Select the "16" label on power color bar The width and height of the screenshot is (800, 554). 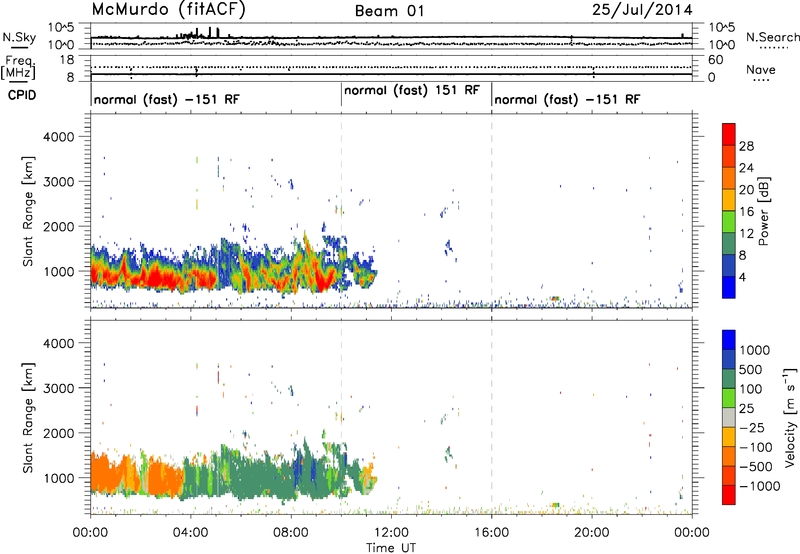point(746,212)
